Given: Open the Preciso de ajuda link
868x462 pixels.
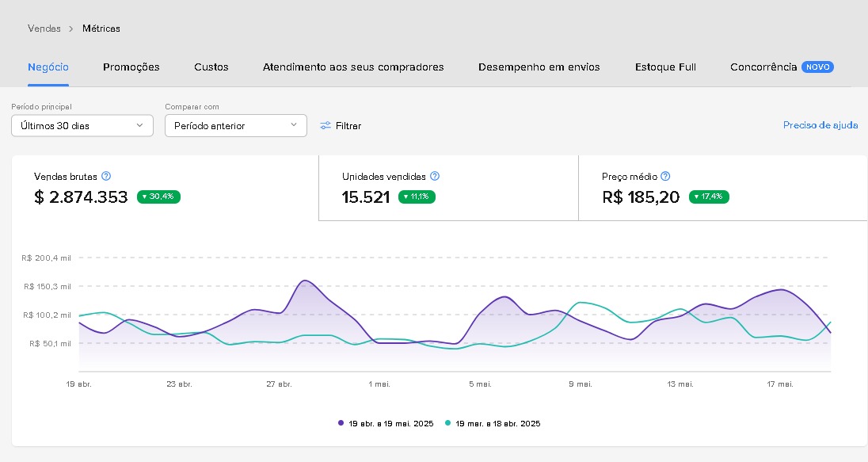Looking at the screenshot, I should (820, 125).
